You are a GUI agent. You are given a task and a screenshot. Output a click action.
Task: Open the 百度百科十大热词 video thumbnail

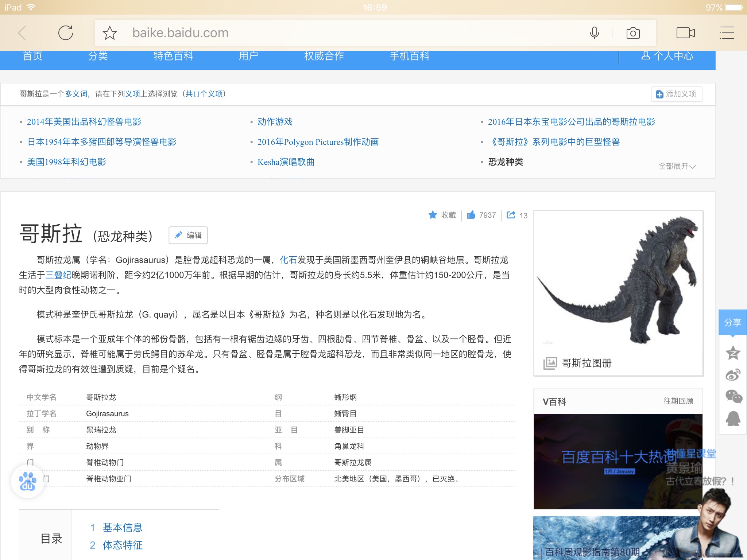(618, 461)
